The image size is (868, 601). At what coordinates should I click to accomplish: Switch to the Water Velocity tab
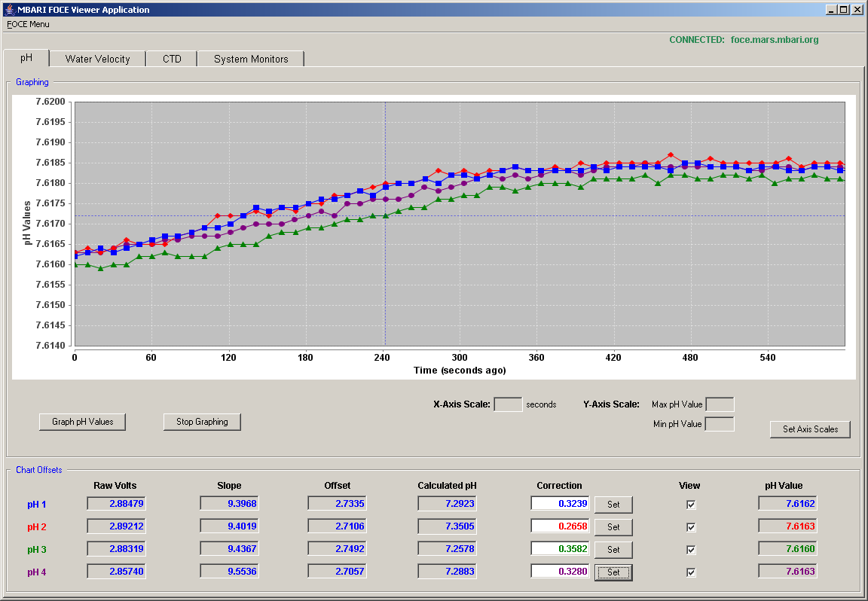pyautogui.click(x=97, y=59)
